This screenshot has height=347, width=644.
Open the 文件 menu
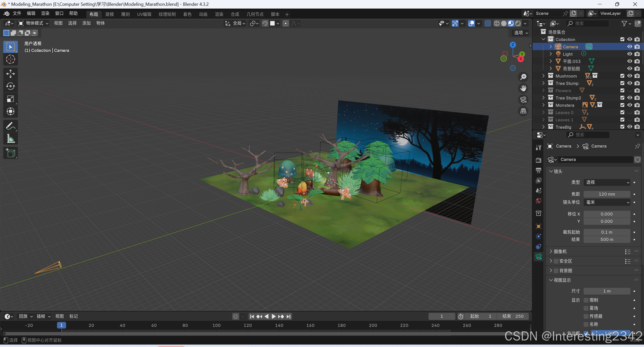point(17,14)
